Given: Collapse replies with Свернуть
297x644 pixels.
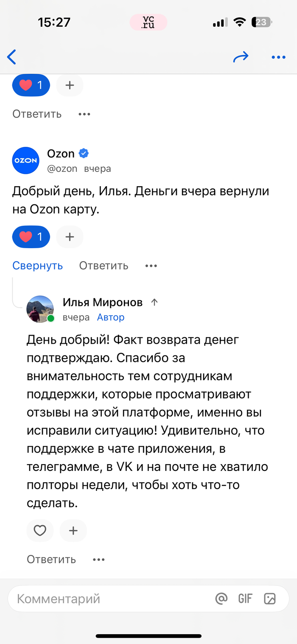Looking at the screenshot, I should click(x=37, y=266).
